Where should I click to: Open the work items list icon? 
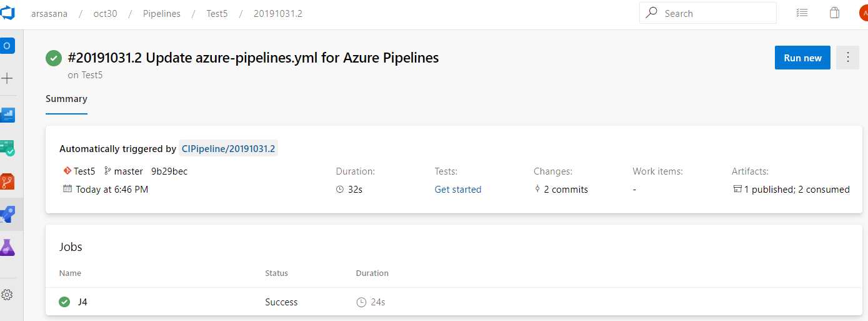click(802, 13)
